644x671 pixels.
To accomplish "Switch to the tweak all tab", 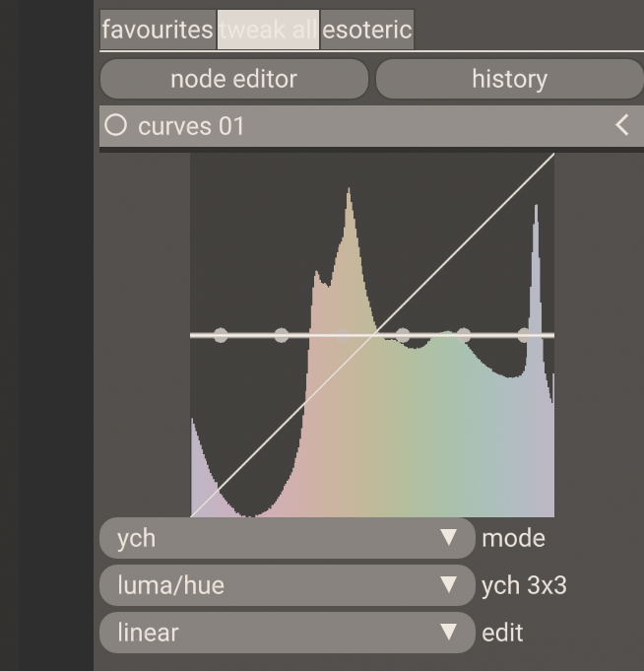I will [x=268, y=30].
